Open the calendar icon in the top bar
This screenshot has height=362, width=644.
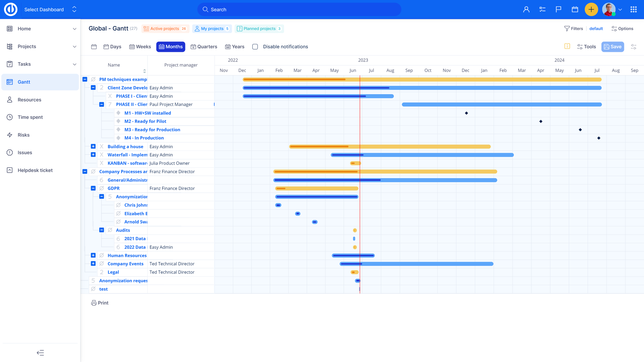pyautogui.click(x=575, y=9)
